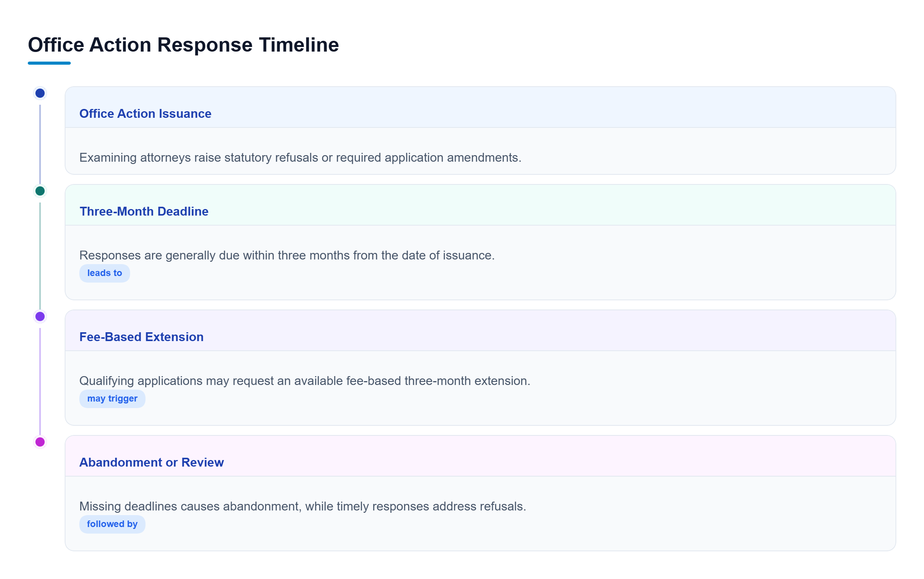Viewport: 924px width, 579px height.
Task: Click the 'leads to' tag
Action: point(105,273)
